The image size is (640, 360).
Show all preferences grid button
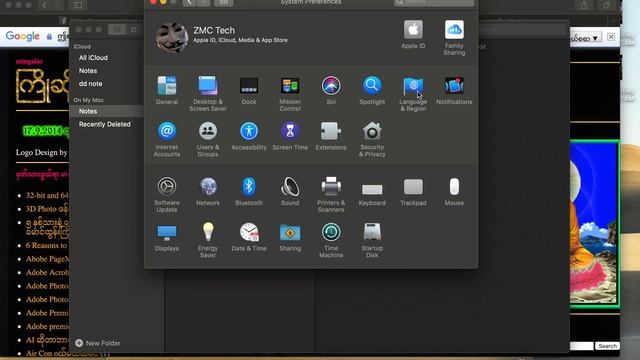[x=224, y=2]
